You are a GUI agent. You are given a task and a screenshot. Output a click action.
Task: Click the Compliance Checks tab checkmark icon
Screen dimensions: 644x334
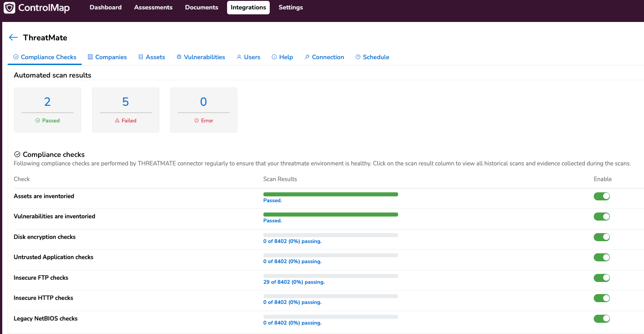pyautogui.click(x=16, y=57)
